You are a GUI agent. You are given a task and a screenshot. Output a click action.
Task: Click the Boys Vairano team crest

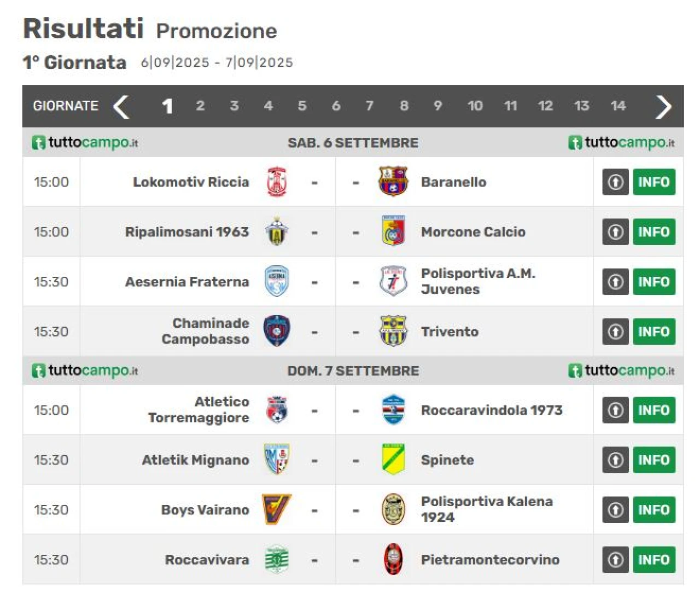coord(277,509)
